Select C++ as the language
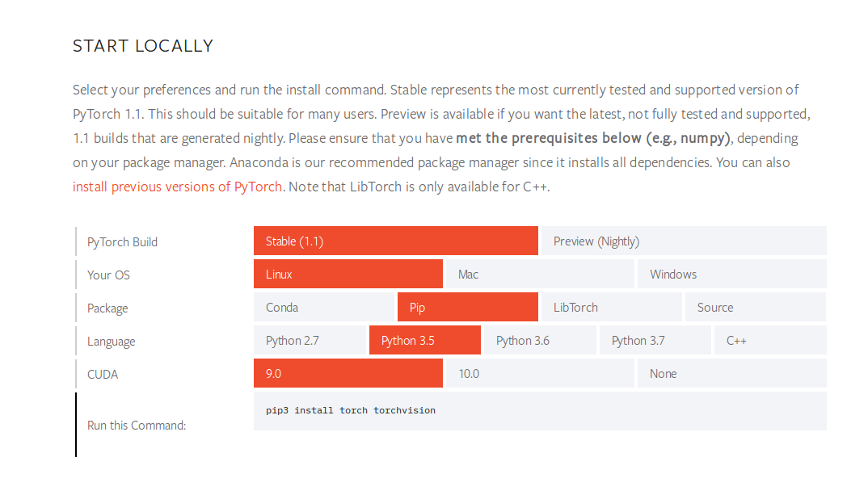Image resolution: width=868 pixels, height=495 pixels. click(x=770, y=340)
